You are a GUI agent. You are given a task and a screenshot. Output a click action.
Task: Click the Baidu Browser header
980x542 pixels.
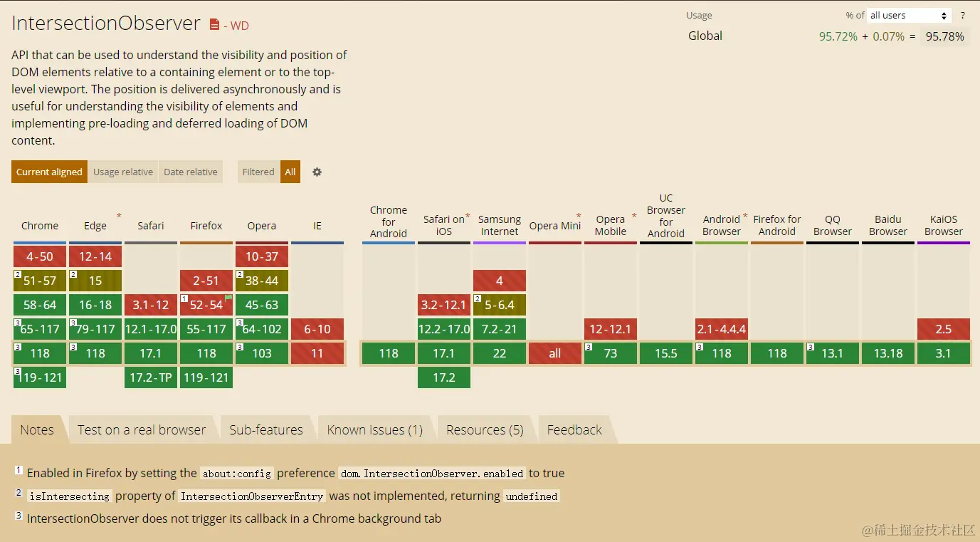(888, 225)
